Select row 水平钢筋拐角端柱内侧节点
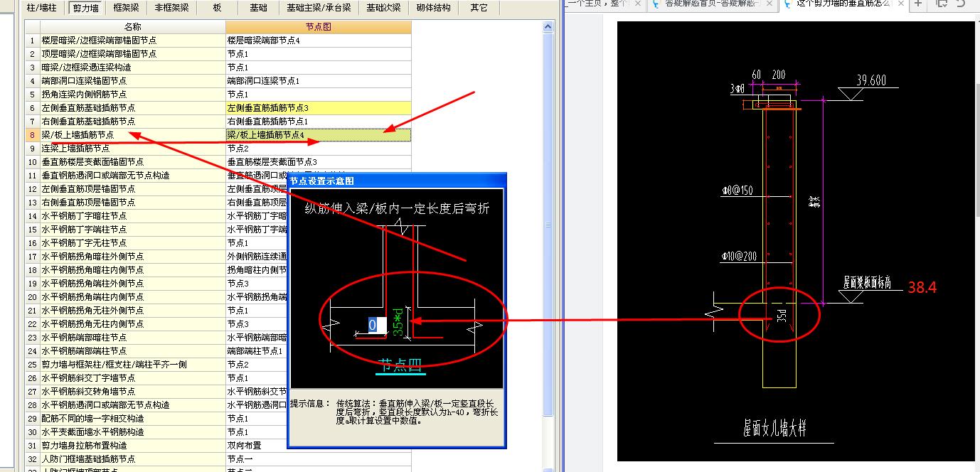Screen dimensions: 980x472 [x=132, y=297]
